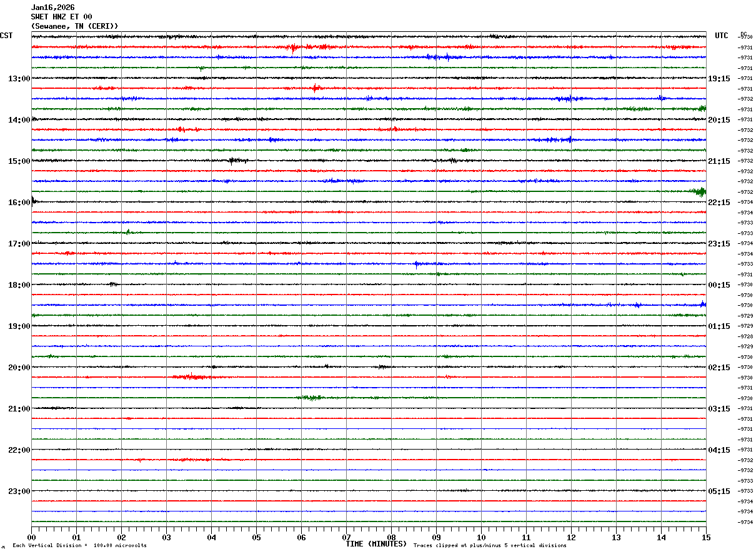Click the 23:15 UTC time label
The image size is (756, 554).
coord(719,244)
